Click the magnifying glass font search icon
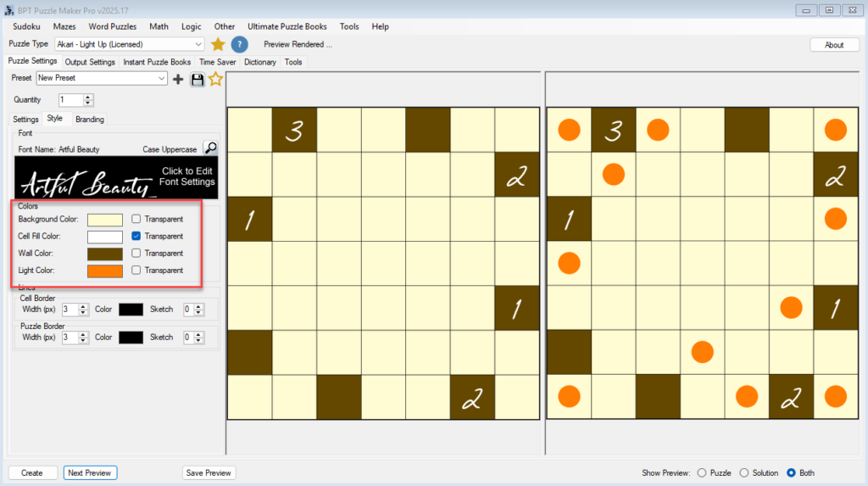The image size is (868, 486). point(209,148)
